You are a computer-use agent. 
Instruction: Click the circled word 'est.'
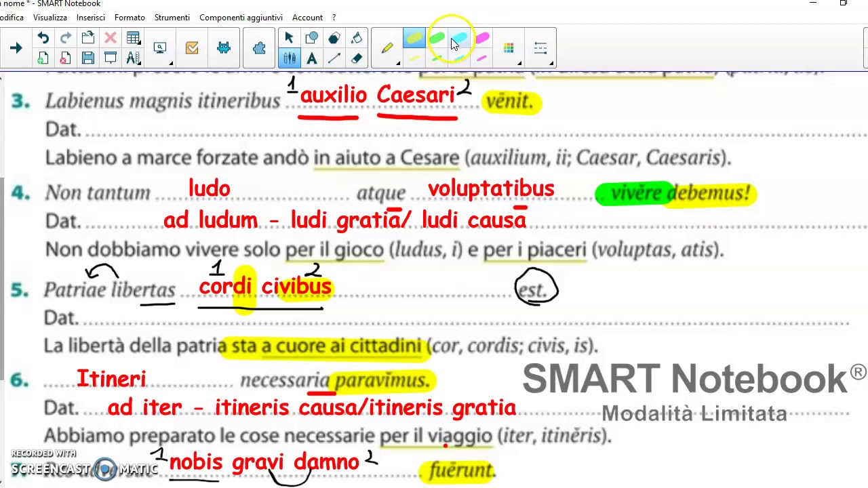tap(532, 290)
